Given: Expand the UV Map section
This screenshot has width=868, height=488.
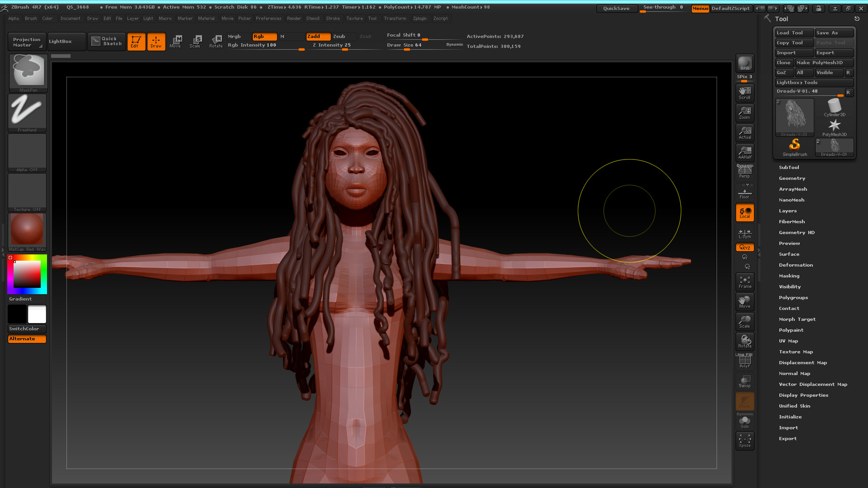Looking at the screenshot, I should [x=788, y=341].
